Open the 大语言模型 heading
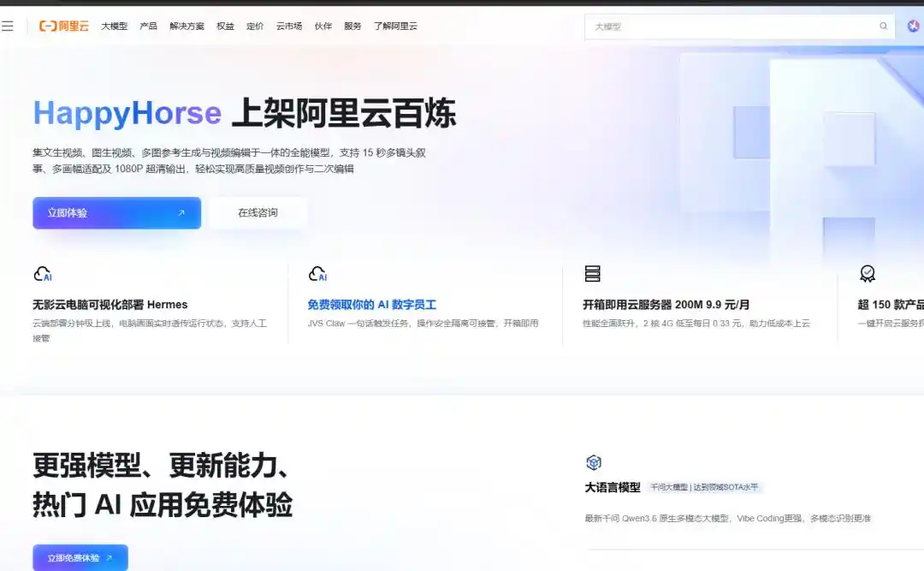924x571 pixels. pyautogui.click(x=613, y=487)
